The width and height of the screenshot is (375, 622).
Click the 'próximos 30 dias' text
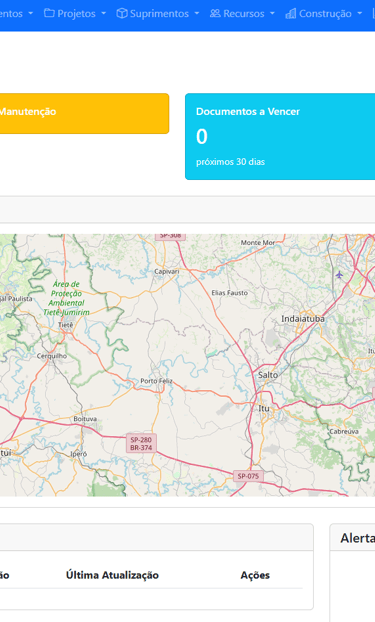230,162
